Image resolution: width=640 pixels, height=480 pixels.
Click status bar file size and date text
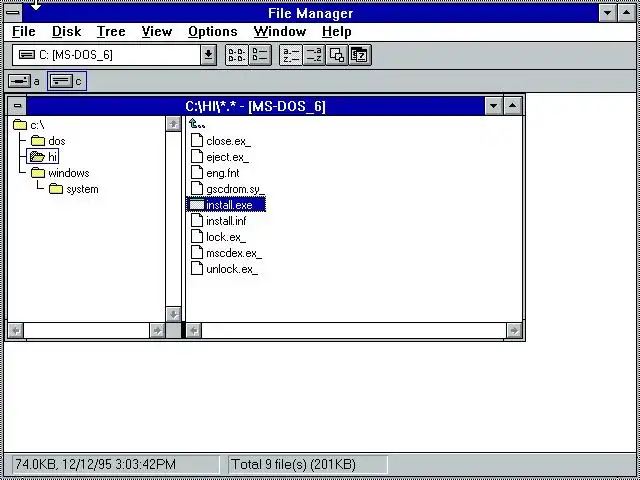(95, 464)
